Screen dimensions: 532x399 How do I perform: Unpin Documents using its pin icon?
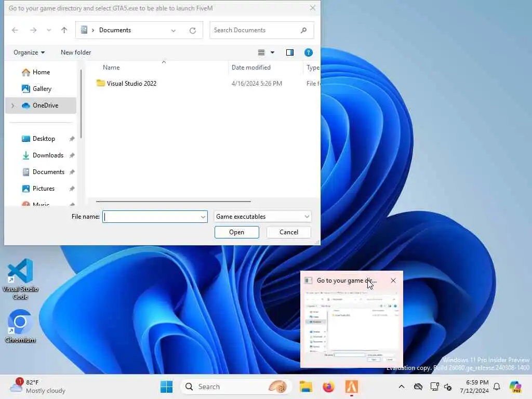click(72, 172)
